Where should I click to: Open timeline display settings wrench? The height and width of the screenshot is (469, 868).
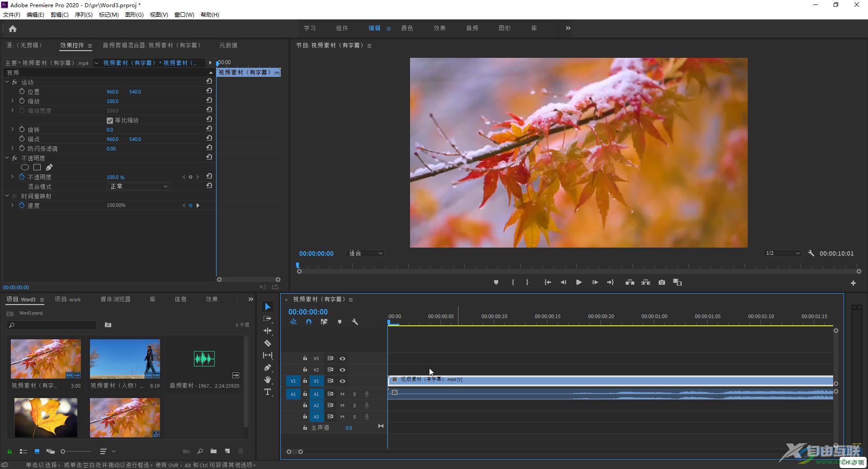[355, 322]
